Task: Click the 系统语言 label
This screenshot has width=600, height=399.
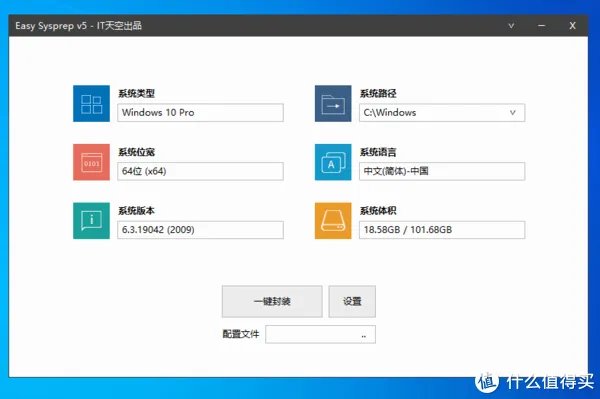Action: point(378,152)
